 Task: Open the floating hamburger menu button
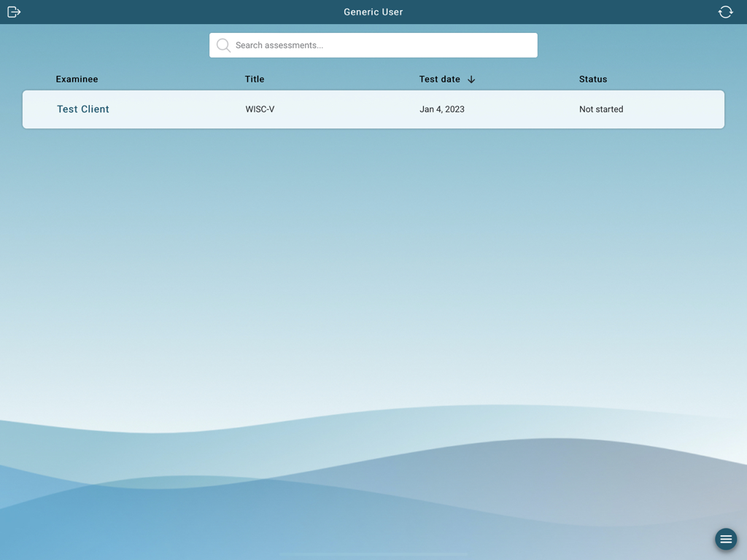[726, 539]
